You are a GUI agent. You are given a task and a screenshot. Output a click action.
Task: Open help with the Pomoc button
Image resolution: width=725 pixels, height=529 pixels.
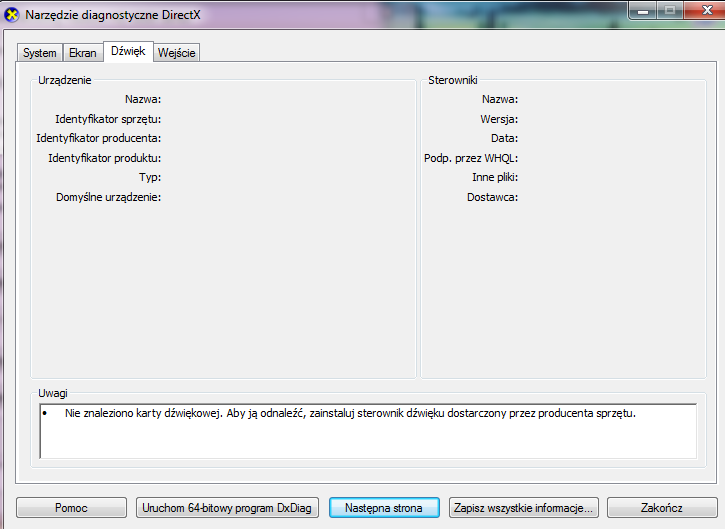coord(71,508)
